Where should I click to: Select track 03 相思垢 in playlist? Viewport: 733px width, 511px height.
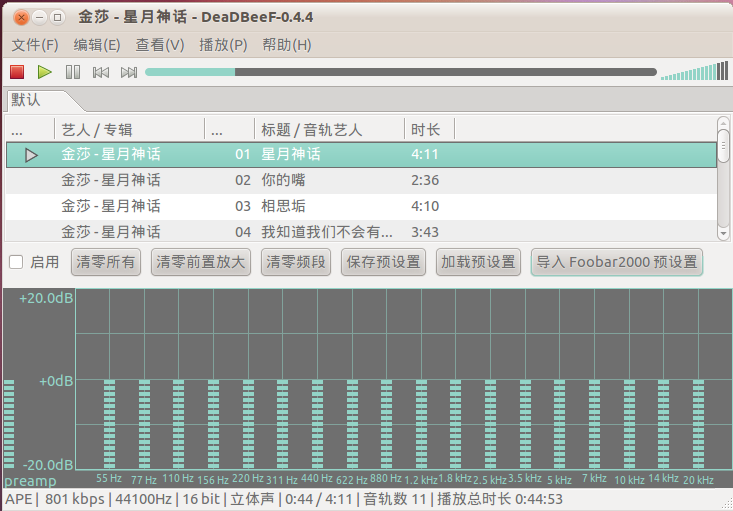[284, 206]
